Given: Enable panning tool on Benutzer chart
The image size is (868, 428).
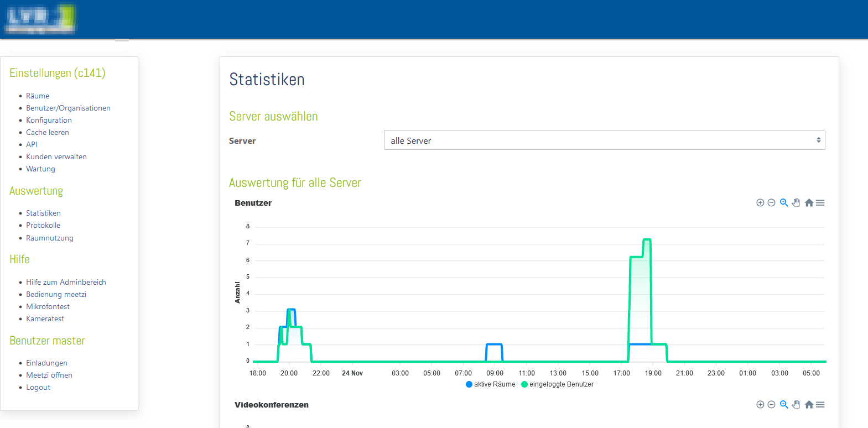Looking at the screenshot, I should (796, 203).
